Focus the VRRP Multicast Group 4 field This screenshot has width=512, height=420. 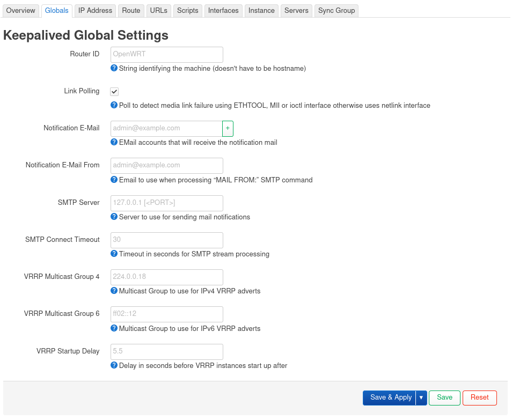coord(167,277)
